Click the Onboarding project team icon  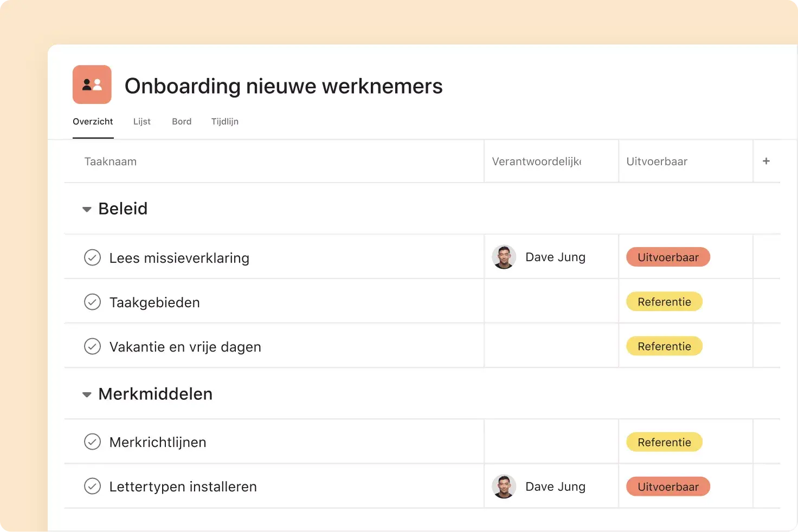click(x=92, y=85)
